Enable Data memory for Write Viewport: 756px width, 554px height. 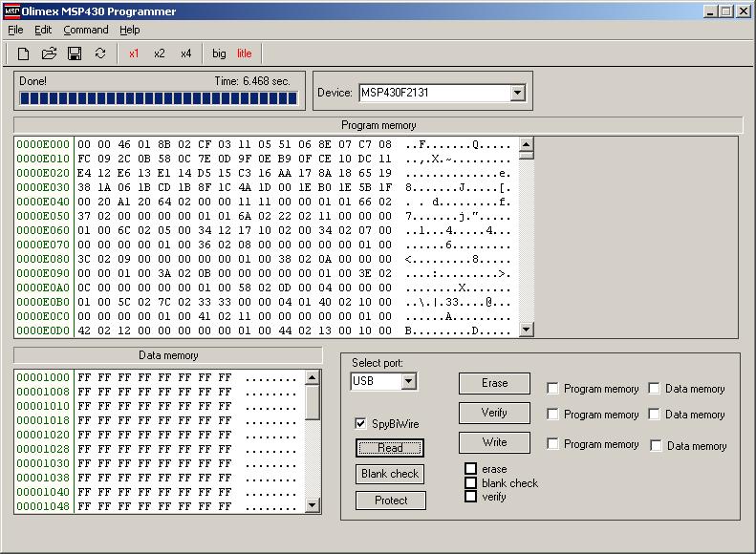656,446
